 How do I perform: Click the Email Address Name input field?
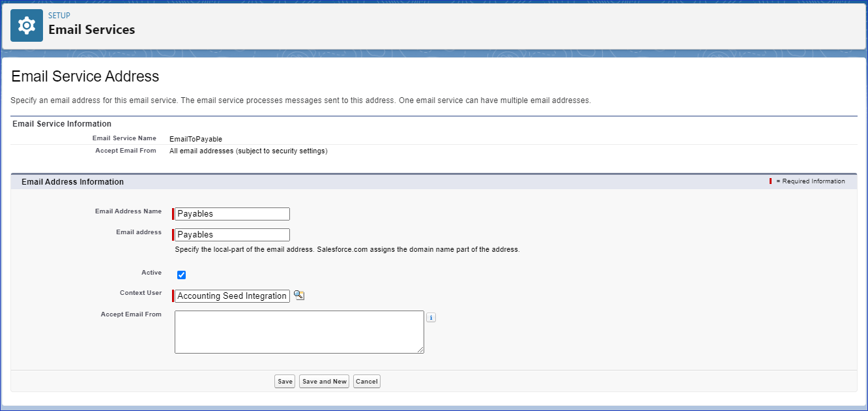click(x=232, y=214)
